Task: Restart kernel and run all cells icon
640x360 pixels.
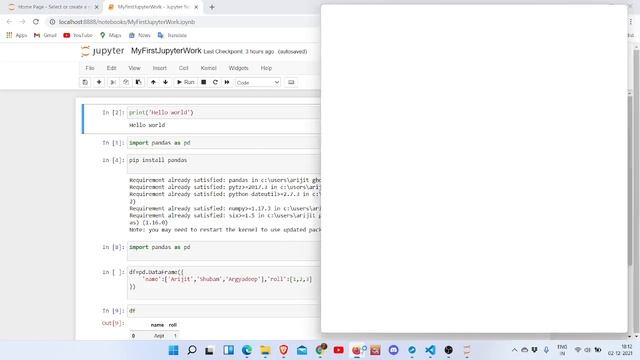Action: click(227, 82)
